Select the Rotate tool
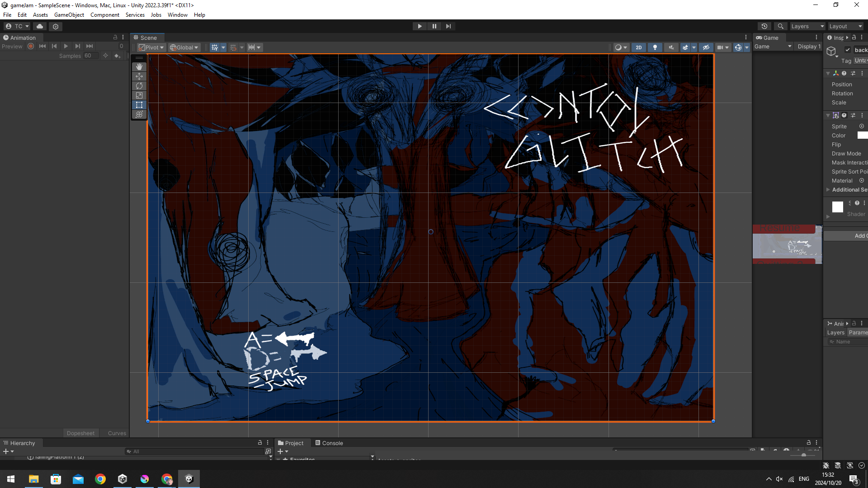This screenshot has width=868, height=488. (x=139, y=86)
